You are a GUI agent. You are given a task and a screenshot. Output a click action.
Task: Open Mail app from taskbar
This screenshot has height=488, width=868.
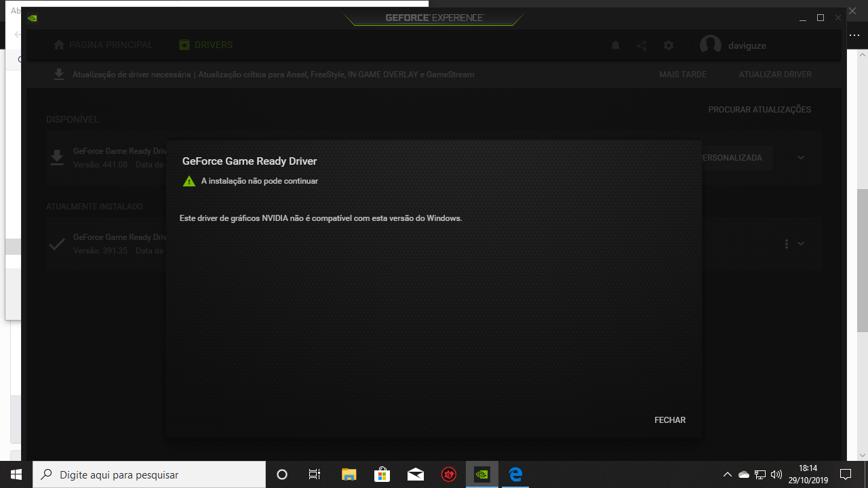pyautogui.click(x=416, y=474)
